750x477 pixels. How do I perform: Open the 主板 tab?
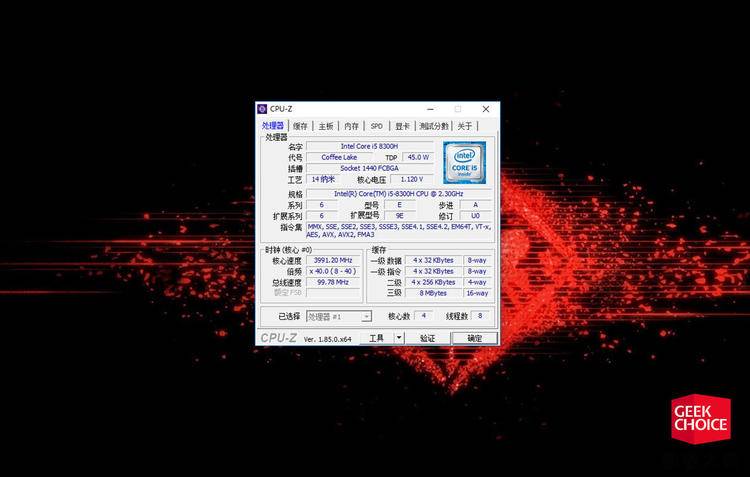click(x=326, y=126)
